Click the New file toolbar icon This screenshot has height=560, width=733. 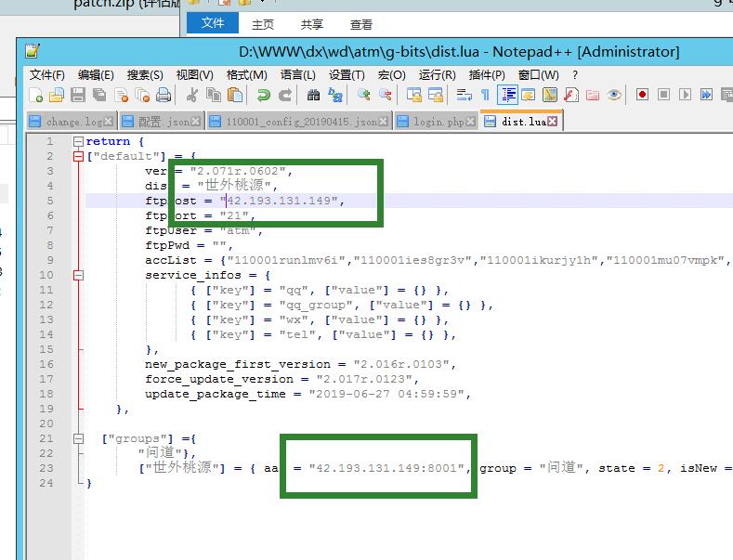[35, 95]
